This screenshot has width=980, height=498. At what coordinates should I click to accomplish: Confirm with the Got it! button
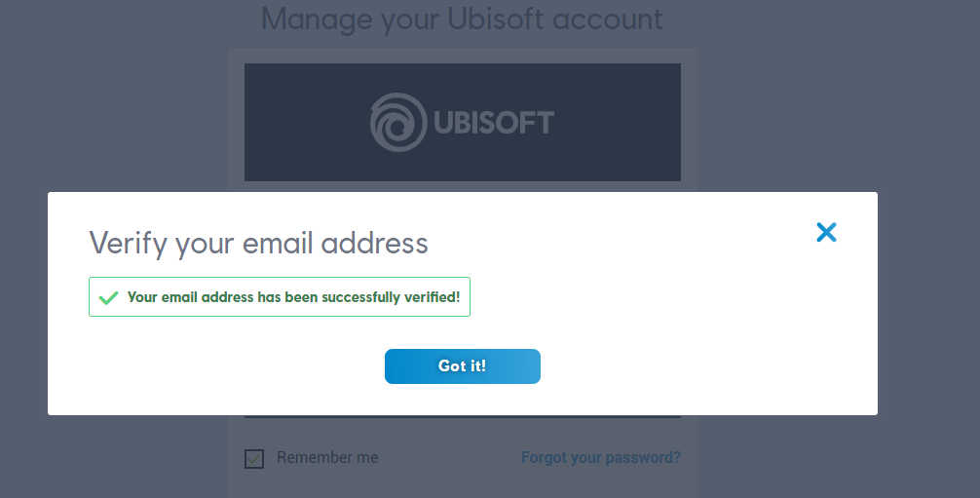tap(463, 366)
